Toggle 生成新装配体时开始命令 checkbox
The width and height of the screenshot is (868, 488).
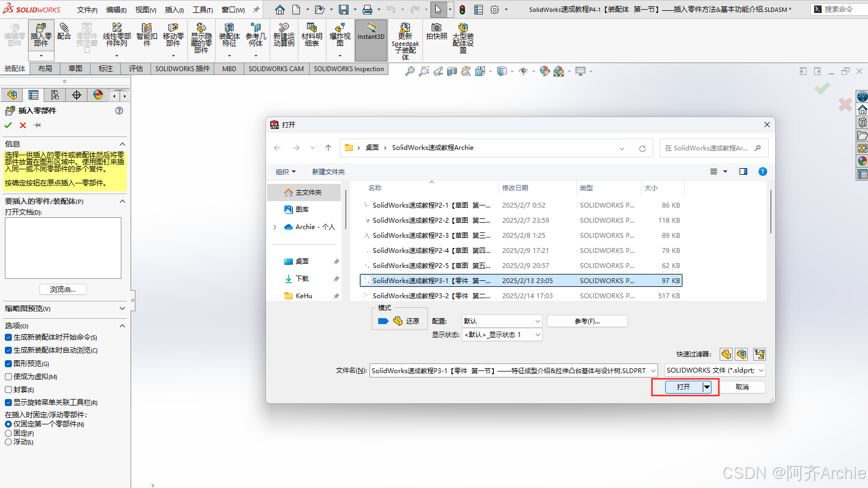(8, 338)
